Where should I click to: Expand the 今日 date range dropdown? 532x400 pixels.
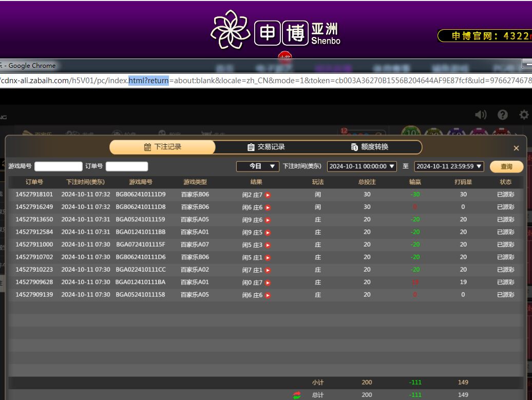[258, 166]
